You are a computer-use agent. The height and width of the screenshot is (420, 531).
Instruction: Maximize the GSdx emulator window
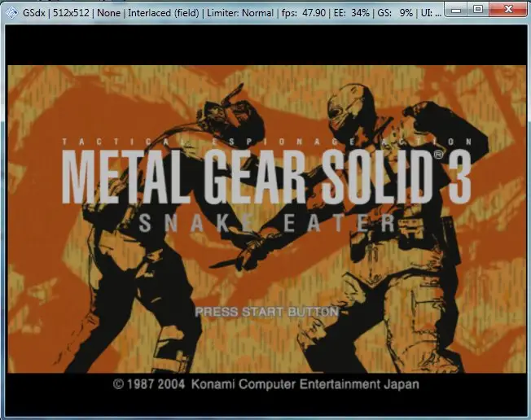point(477,8)
